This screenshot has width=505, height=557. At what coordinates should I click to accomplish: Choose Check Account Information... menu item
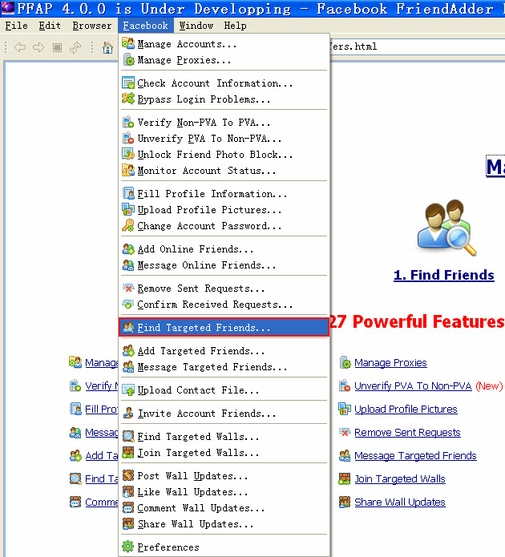click(224, 83)
